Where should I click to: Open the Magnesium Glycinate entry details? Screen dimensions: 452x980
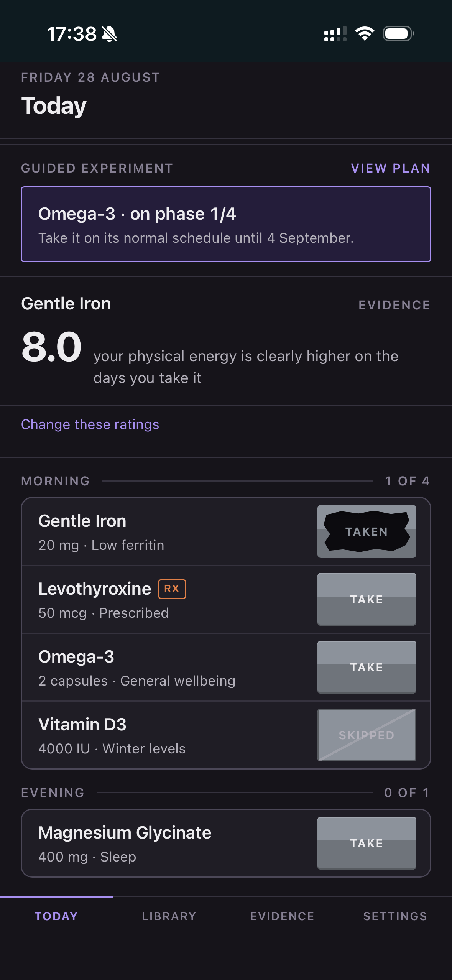tap(169, 844)
